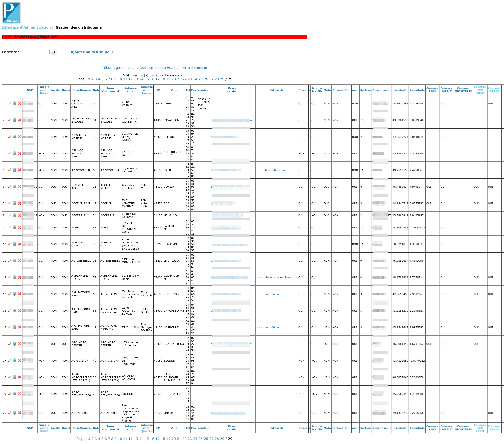This screenshot has height=444, width=504.
Task: Globe icon for AG MOTORS - Narbonne row
Action: tap(15, 327)
